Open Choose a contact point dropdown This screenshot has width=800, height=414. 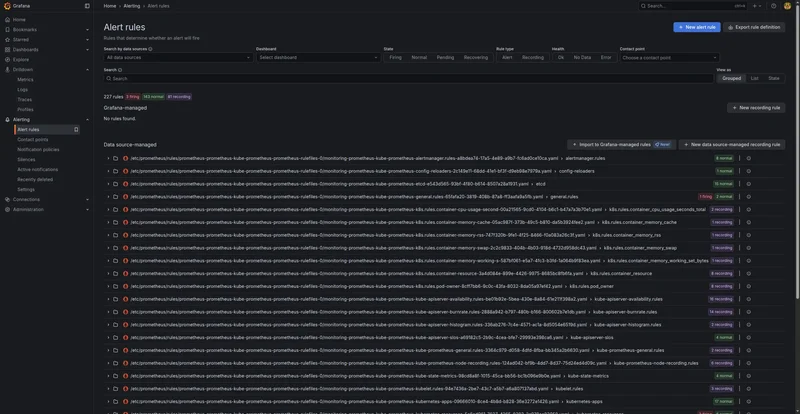click(x=669, y=58)
